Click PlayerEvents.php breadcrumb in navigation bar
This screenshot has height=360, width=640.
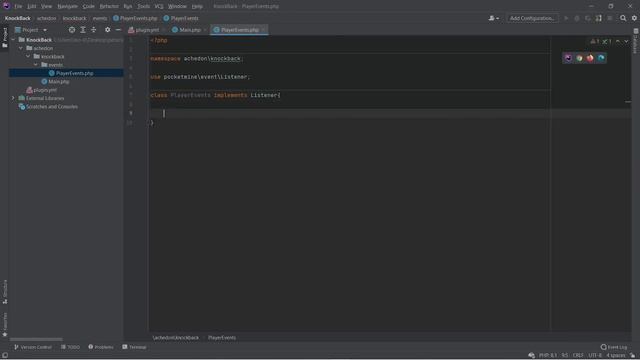coord(135,18)
